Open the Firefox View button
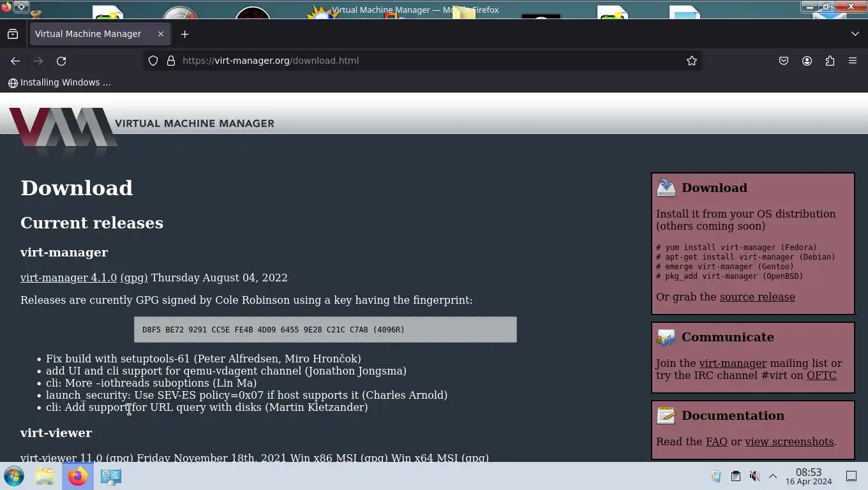 [x=13, y=34]
